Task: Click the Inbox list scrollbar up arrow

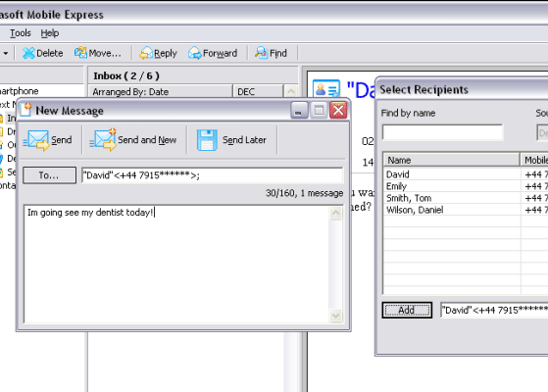Action: tap(291, 91)
